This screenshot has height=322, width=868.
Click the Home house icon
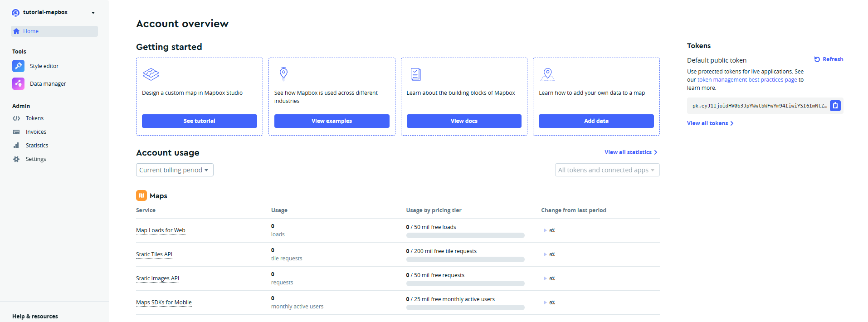pyautogui.click(x=16, y=31)
